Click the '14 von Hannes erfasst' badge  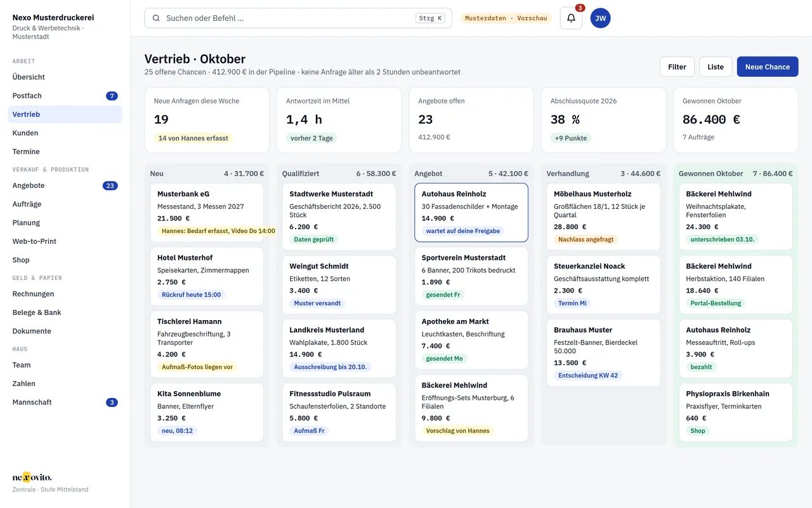coord(193,138)
